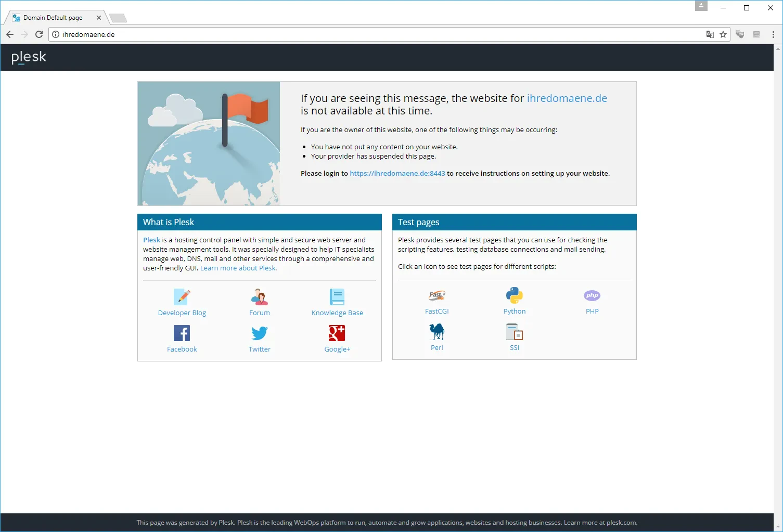Click the Plesk logo in header
Viewport: 783px width, 532px height.
click(29, 57)
